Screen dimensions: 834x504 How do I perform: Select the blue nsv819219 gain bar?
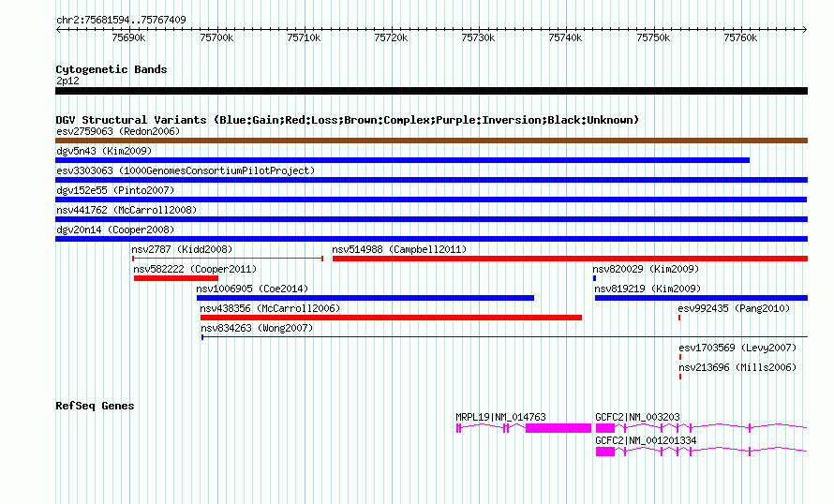pyautogui.click(x=701, y=298)
